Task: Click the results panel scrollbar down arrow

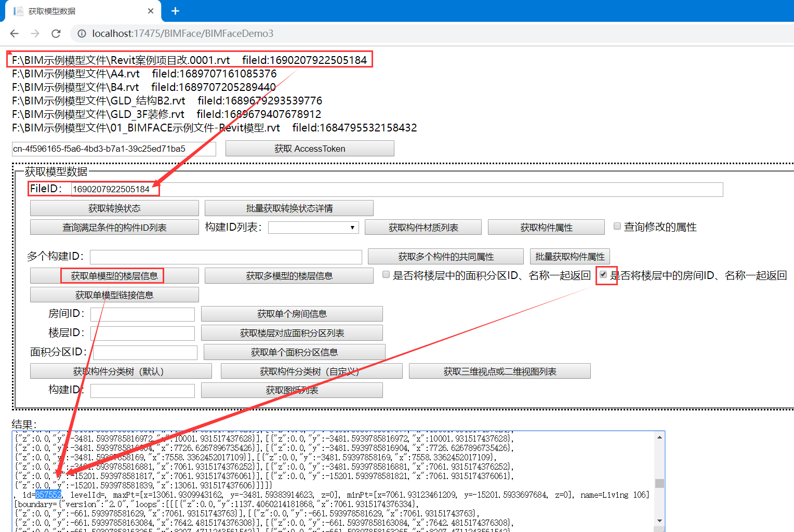Action: (x=660, y=521)
